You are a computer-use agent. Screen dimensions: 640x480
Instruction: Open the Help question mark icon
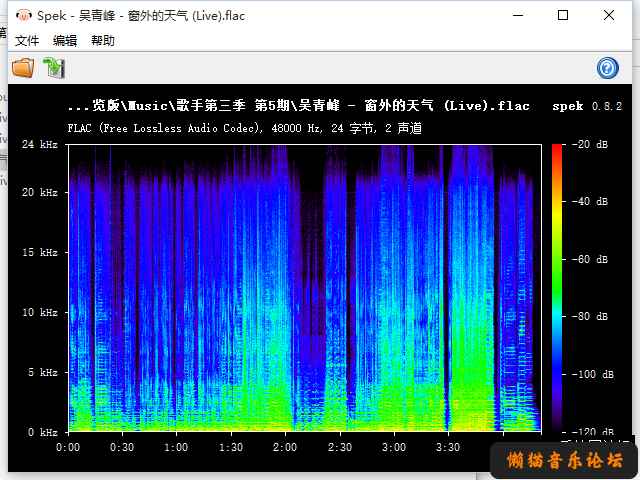click(607, 68)
